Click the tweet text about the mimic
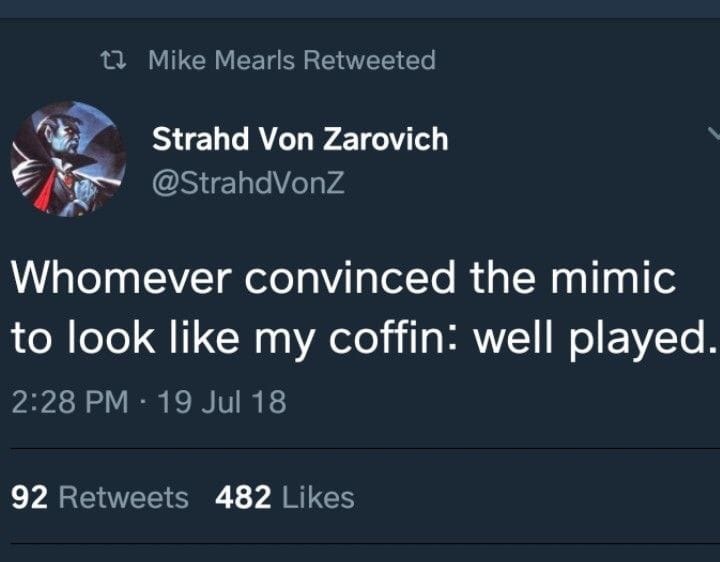The image size is (720, 562). pos(360,308)
